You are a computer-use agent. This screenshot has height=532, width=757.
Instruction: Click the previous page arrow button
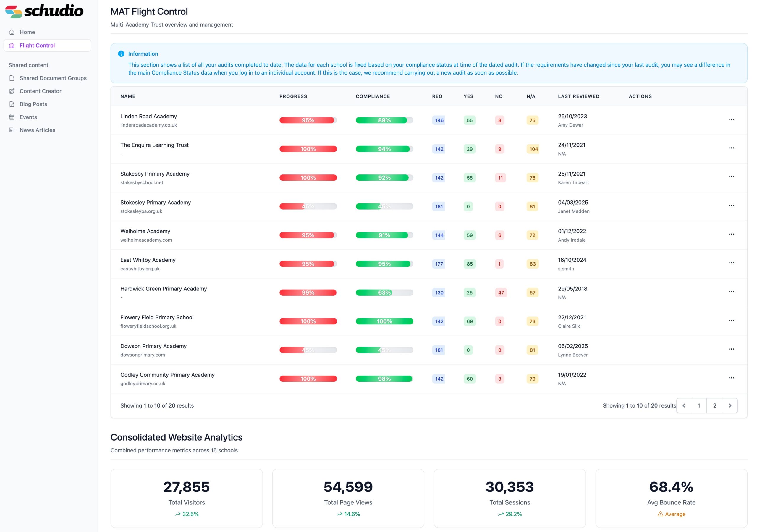(684, 406)
